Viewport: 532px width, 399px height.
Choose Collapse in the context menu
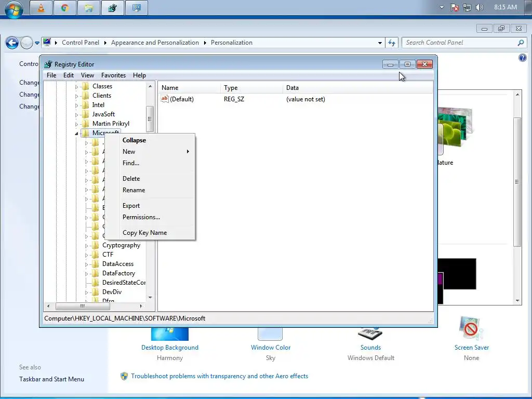(x=134, y=140)
